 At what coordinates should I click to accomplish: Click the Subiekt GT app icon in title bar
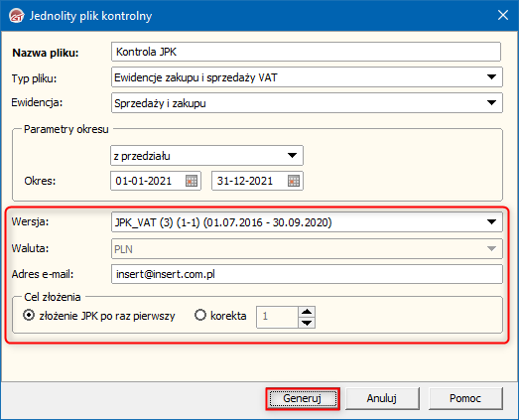click(17, 16)
